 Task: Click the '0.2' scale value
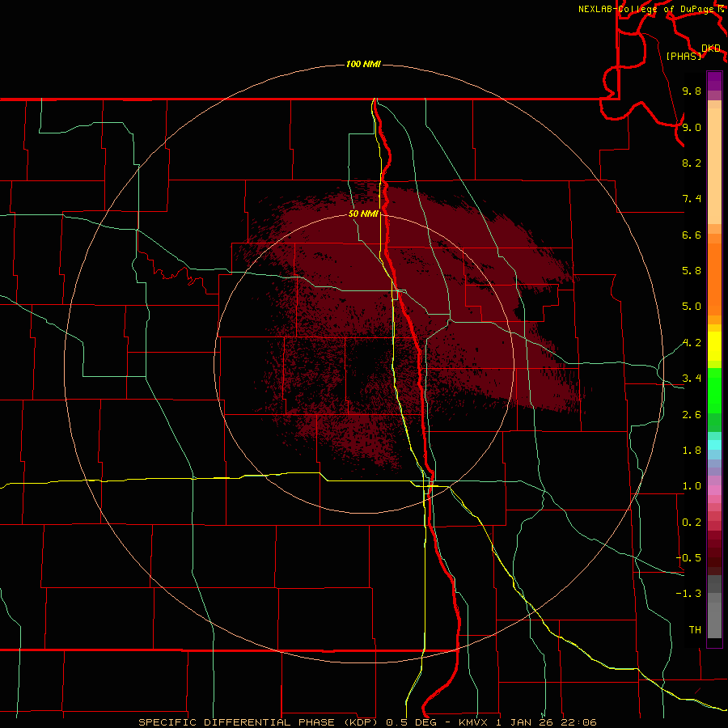(x=692, y=523)
